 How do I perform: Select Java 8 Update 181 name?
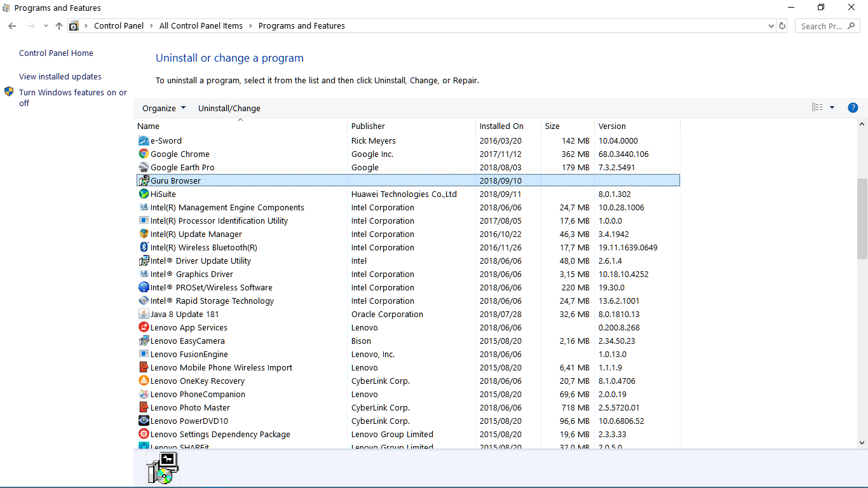184,314
